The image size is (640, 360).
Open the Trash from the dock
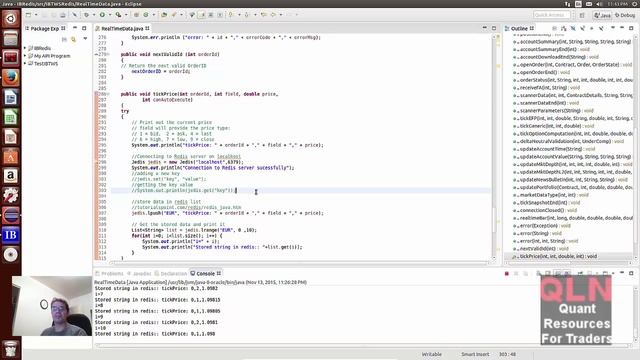pos(11,348)
